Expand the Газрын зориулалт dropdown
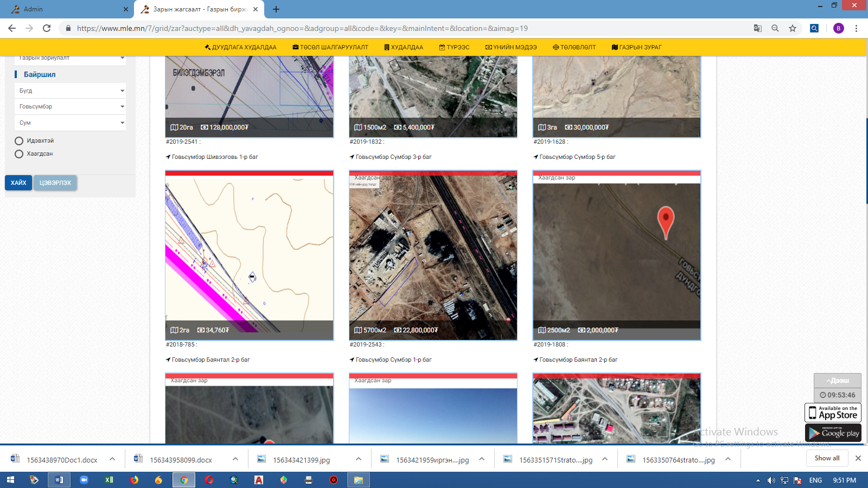This screenshot has width=868, height=488. 71,60
